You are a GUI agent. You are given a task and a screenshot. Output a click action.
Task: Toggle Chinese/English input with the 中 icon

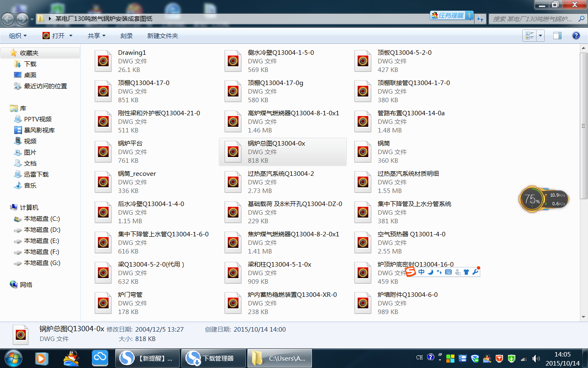421,272
